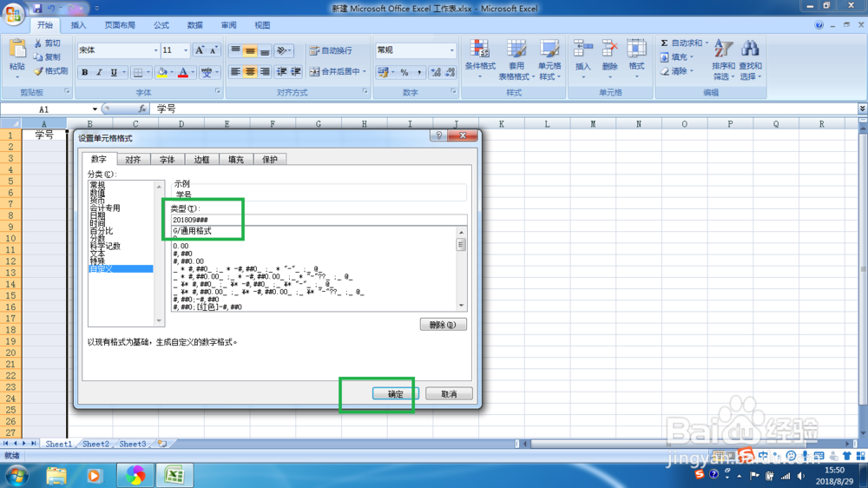Viewport: 868px width, 488px height.
Task: Click the Increase Font Size icon
Action: tap(200, 50)
